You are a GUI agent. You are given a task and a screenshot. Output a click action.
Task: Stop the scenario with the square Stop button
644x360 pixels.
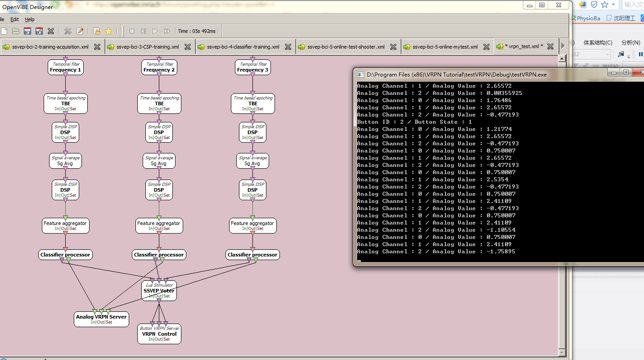(x=132, y=31)
